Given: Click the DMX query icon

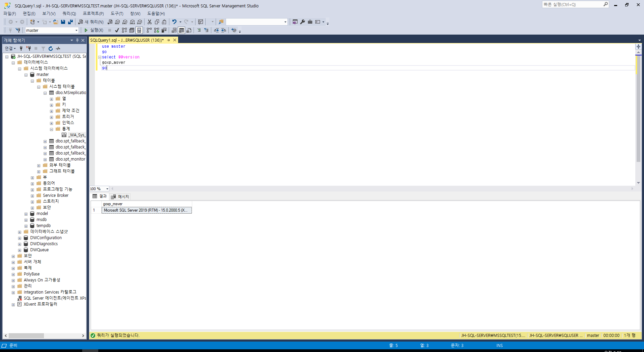Looking at the screenshot, I should (x=125, y=22).
